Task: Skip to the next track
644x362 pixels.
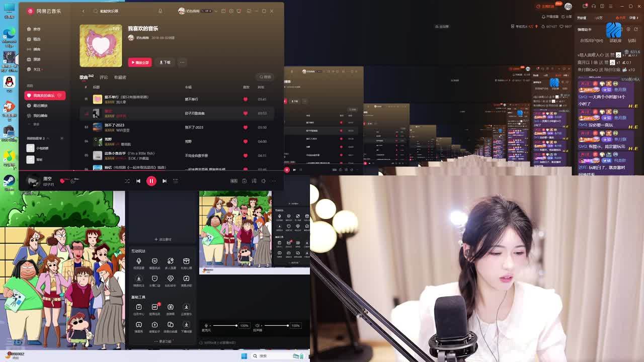Action: coord(165,181)
